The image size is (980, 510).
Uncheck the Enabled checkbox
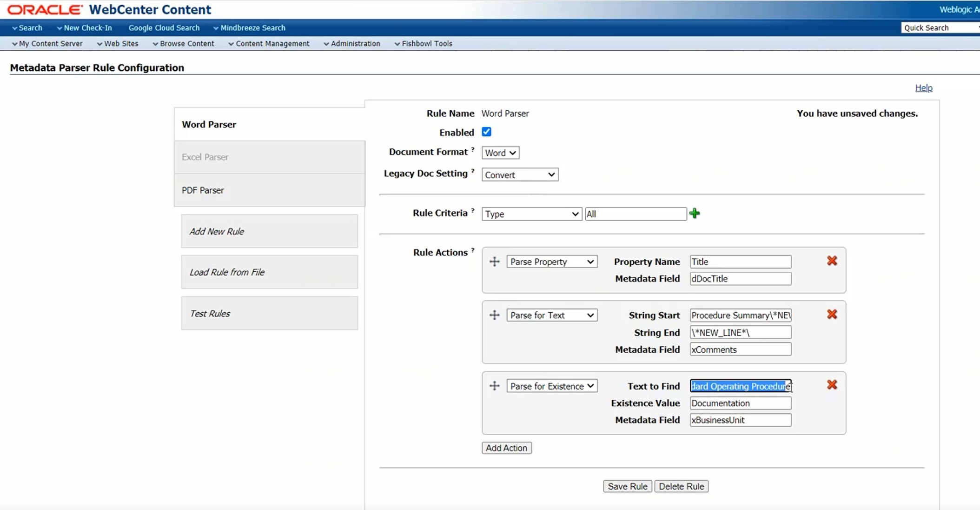click(x=486, y=132)
